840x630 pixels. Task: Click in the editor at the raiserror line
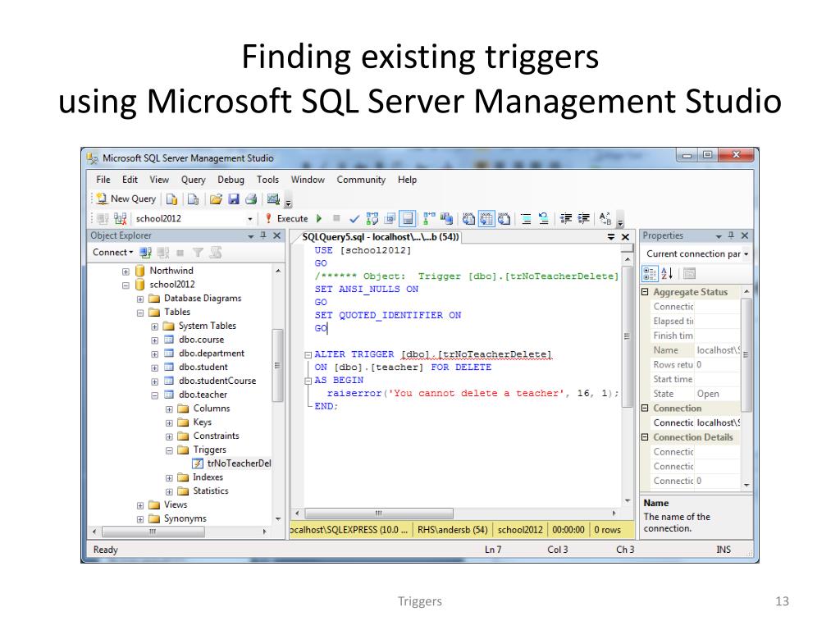(472, 393)
